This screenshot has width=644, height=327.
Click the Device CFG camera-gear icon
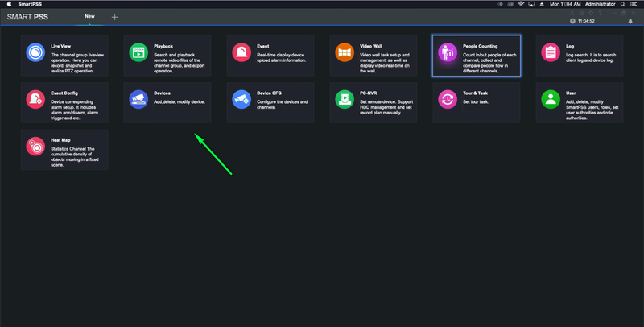(x=242, y=99)
